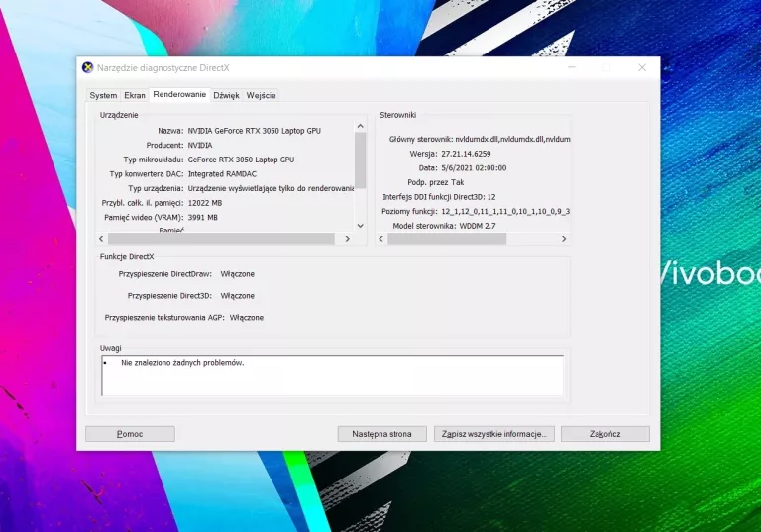Click the right arrow in the Urządzenie horizontal scrollbar
Viewport: 761px width, 532px height.
tap(348, 239)
